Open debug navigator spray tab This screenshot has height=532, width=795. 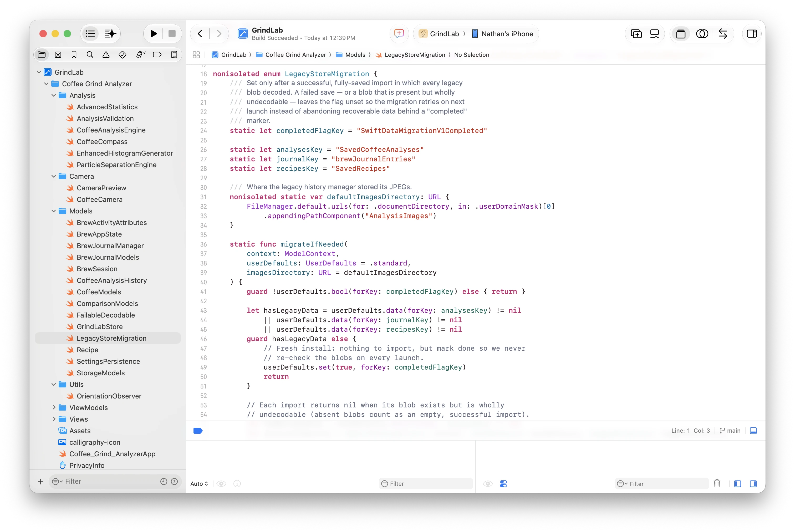tap(140, 55)
